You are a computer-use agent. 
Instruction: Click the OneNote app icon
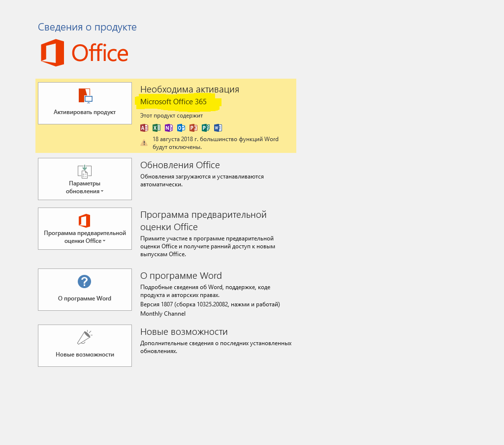pos(169,128)
